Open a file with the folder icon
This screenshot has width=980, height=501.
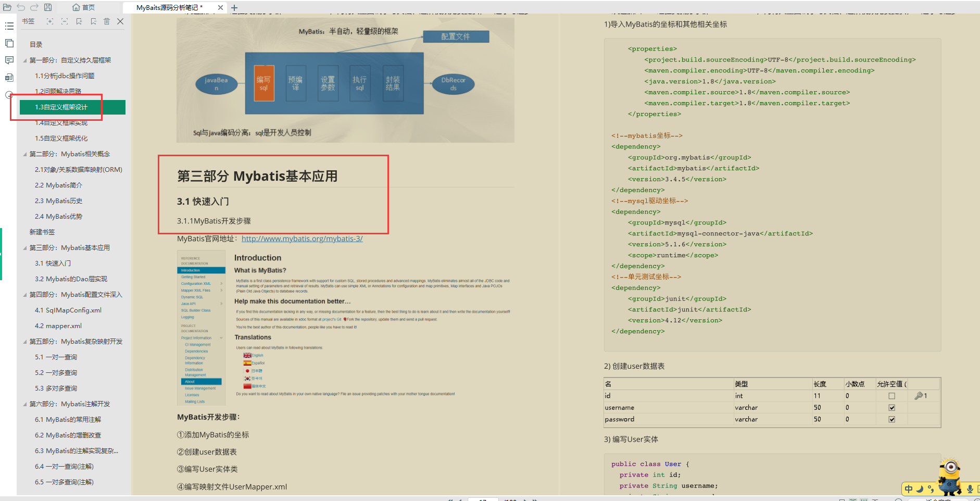(x=7, y=7)
